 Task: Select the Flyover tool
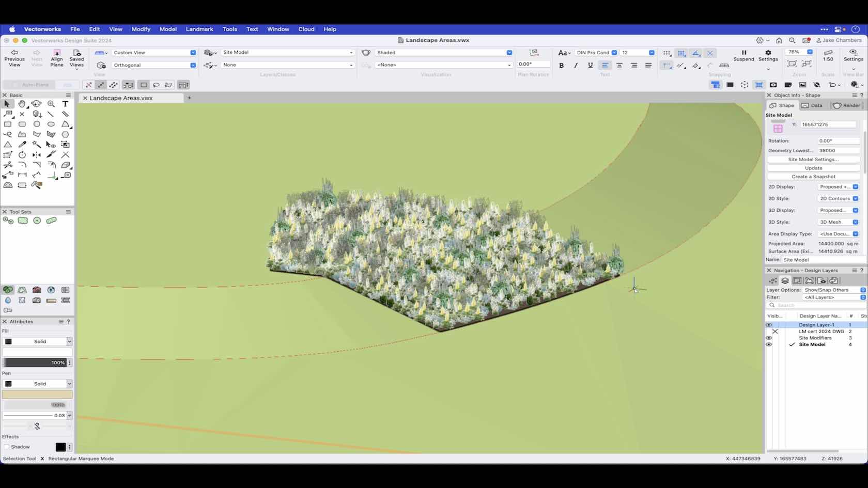coord(36,104)
